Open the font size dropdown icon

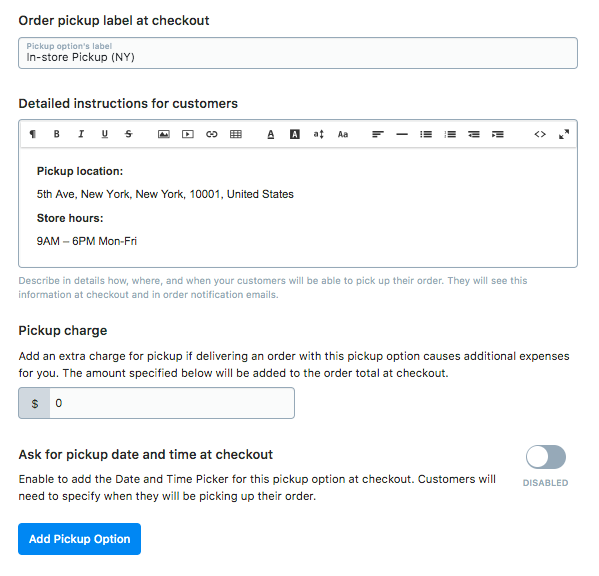pyautogui.click(x=319, y=134)
